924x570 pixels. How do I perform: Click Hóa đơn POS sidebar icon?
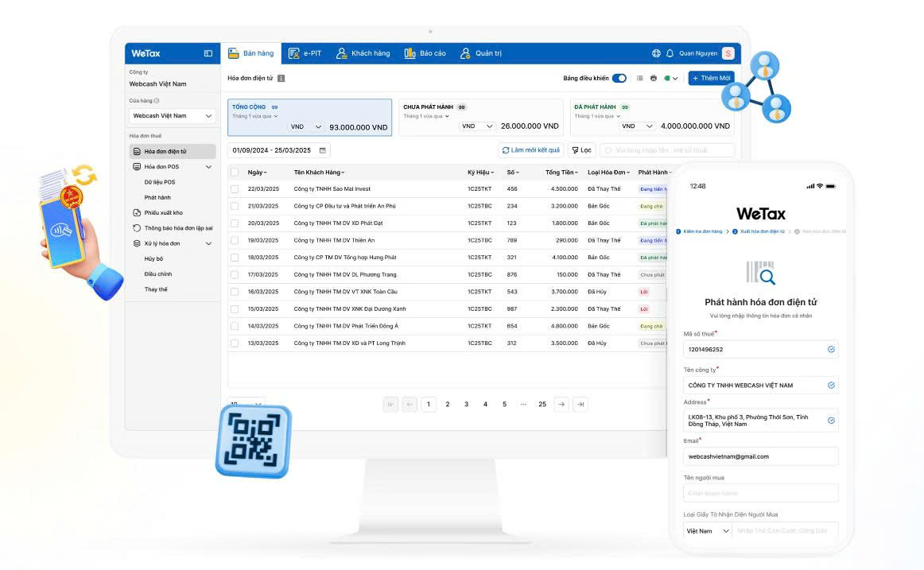tap(137, 167)
